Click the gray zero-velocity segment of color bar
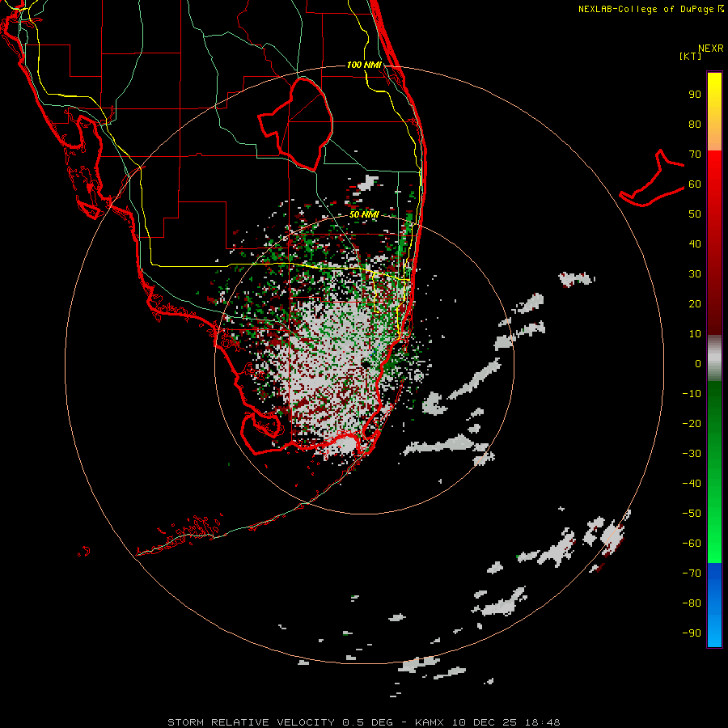 pos(714,358)
